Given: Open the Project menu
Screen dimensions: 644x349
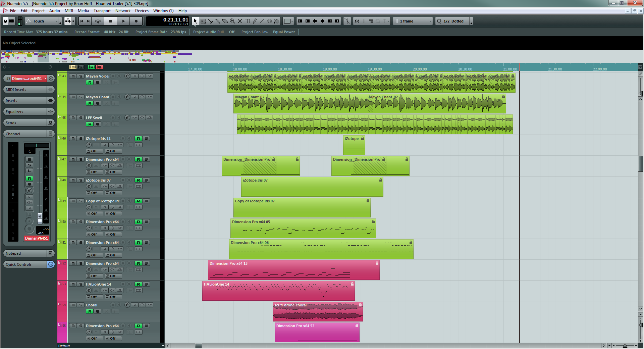Looking at the screenshot, I should pos(38,11).
